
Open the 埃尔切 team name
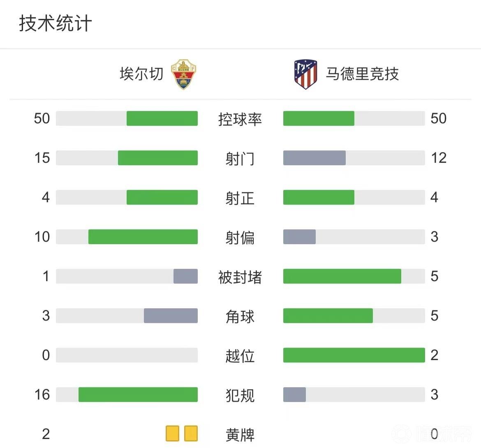[141, 74]
